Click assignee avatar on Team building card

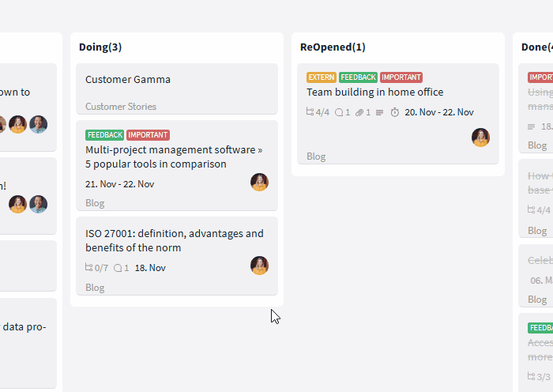tap(480, 138)
